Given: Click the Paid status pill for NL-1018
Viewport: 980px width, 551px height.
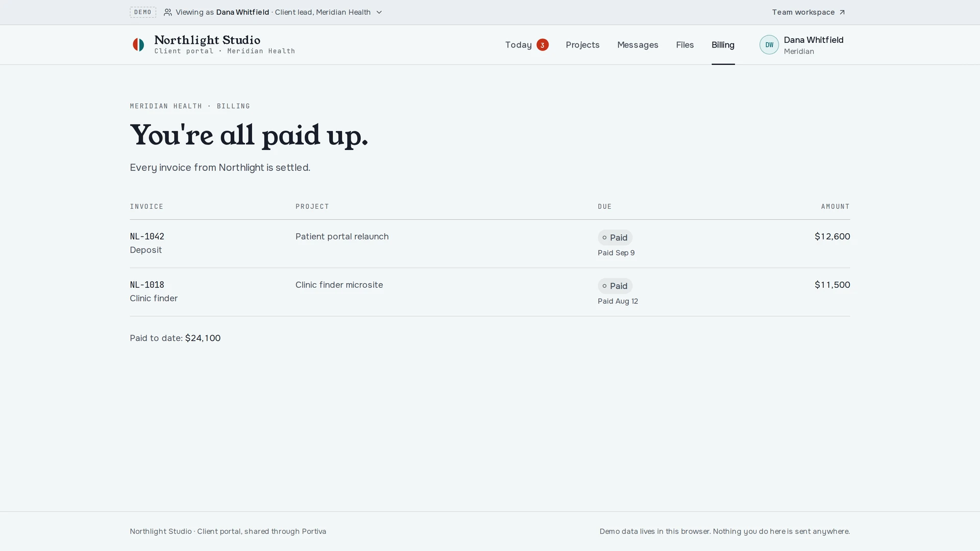Looking at the screenshot, I should (615, 286).
